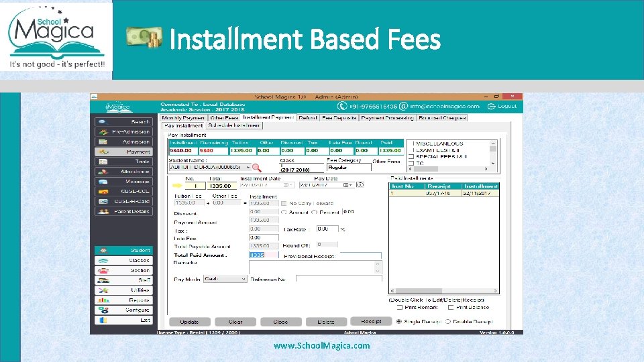Open the Installment Date picker dropdown
Viewport: 644px width, 362px height.
click(288, 185)
